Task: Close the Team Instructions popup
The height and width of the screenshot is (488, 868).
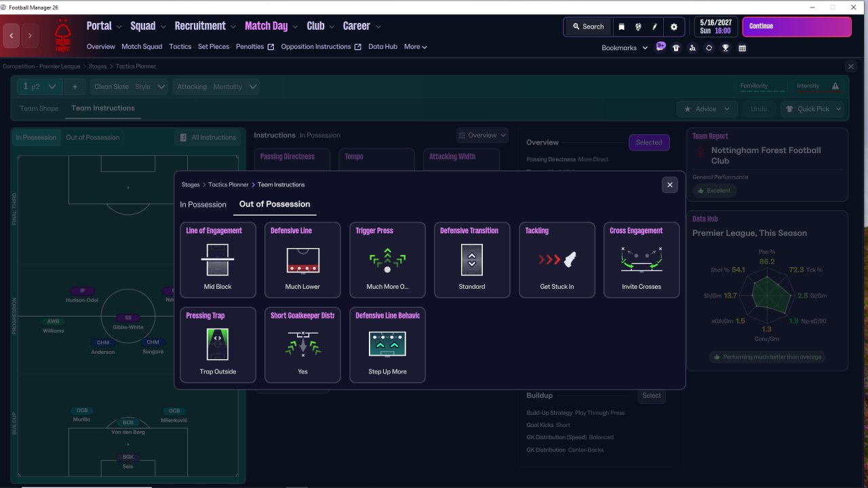Action: pos(669,184)
